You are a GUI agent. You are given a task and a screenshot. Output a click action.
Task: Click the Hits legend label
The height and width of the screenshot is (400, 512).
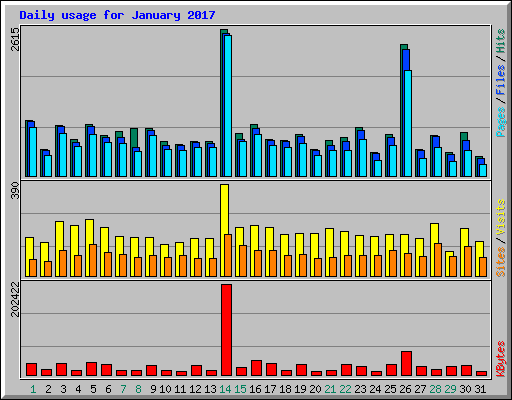click(500, 41)
